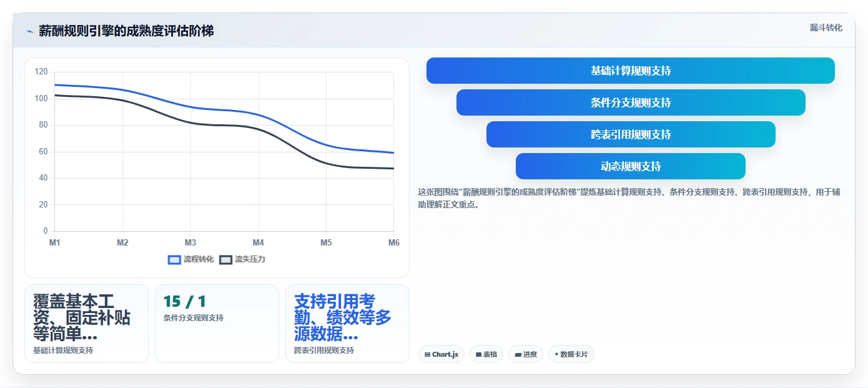The width and height of the screenshot is (868, 388).
Task: Click the 数据卡片 tag chip
Action: (571, 354)
